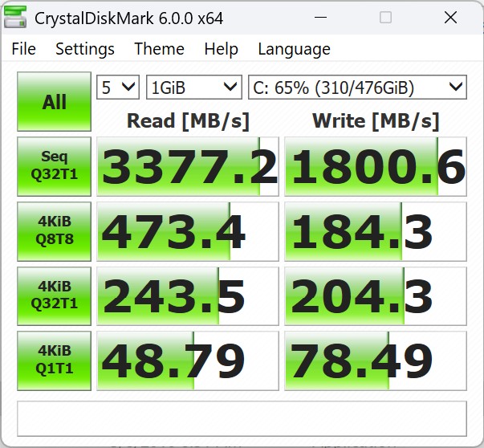Click the 4KiB Q32T1 write result 204.3
The width and height of the screenshot is (484, 448).
tap(376, 295)
